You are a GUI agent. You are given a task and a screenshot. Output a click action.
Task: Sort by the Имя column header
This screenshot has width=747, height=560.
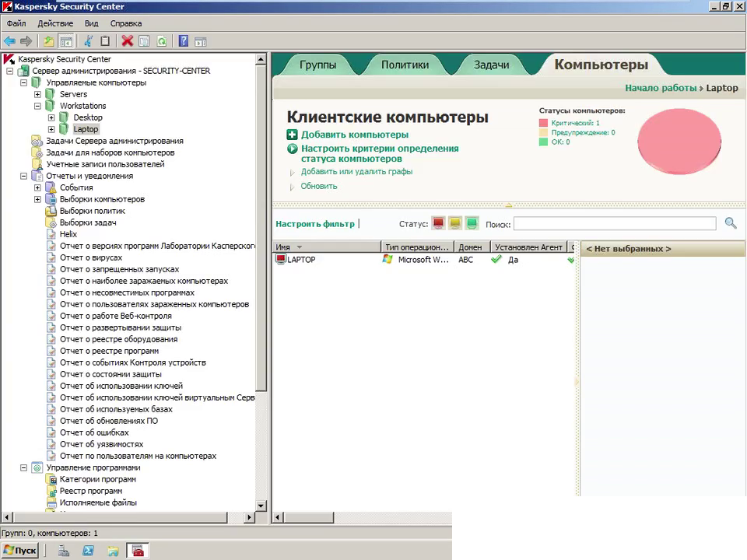point(328,247)
